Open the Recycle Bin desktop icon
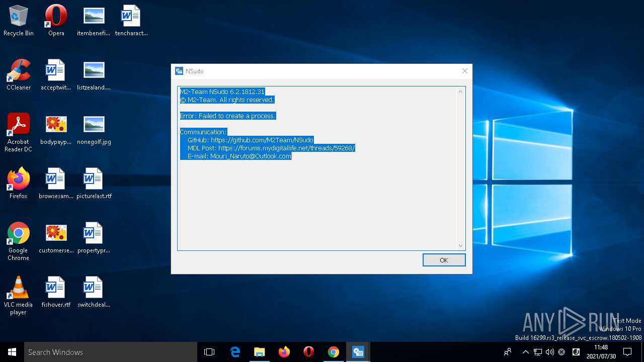The width and height of the screenshot is (644, 362). 19,21
